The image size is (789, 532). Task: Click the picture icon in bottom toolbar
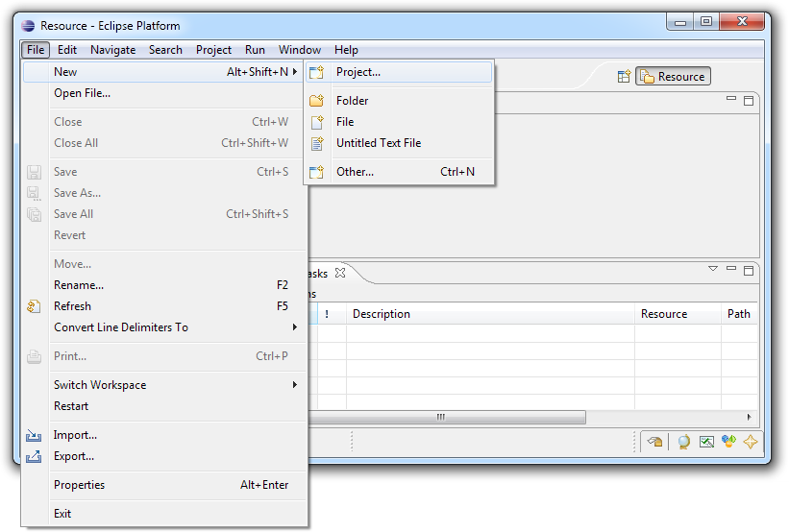coord(706,442)
